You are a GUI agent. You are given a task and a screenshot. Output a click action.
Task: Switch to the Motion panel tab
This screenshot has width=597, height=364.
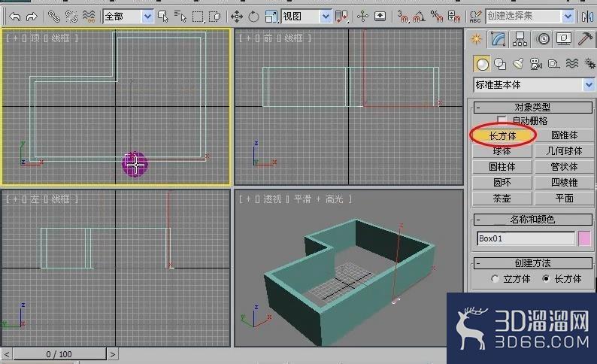pyautogui.click(x=544, y=39)
